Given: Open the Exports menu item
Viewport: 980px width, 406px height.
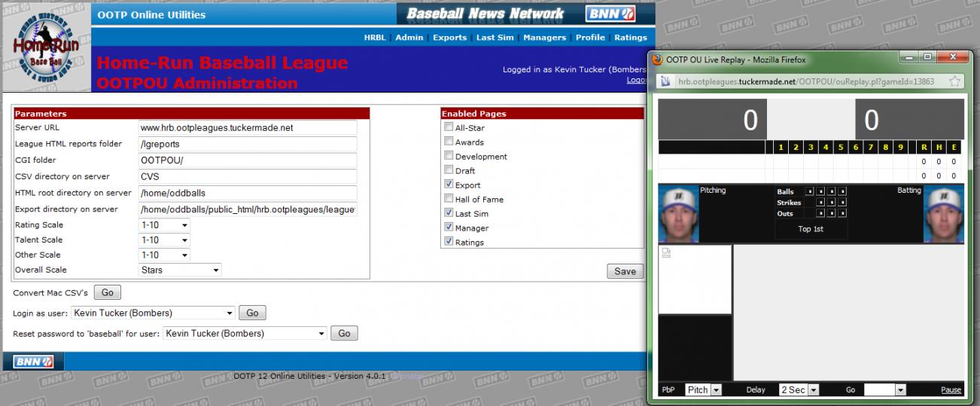Looking at the screenshot, I should tap(449, 38).
